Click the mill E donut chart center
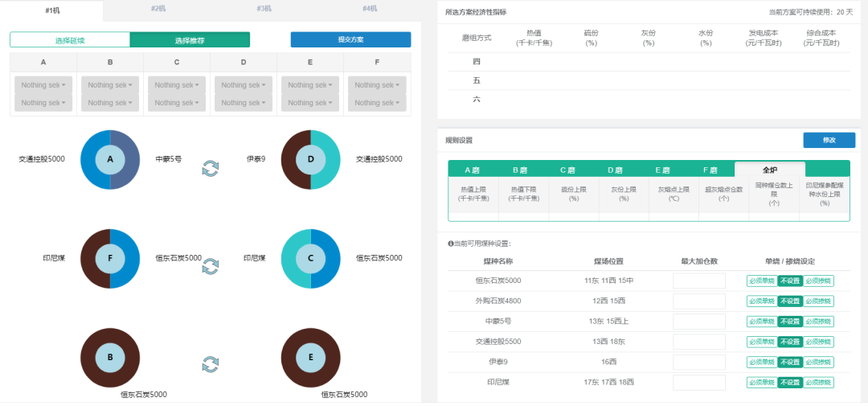This screenshot has height=406, width=868. (311, 358)
